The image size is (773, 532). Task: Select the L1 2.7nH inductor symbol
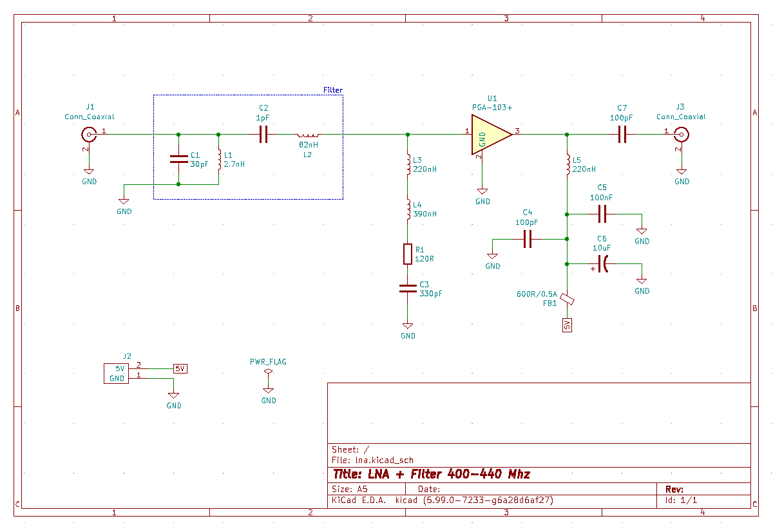click(x=219, y=159)
